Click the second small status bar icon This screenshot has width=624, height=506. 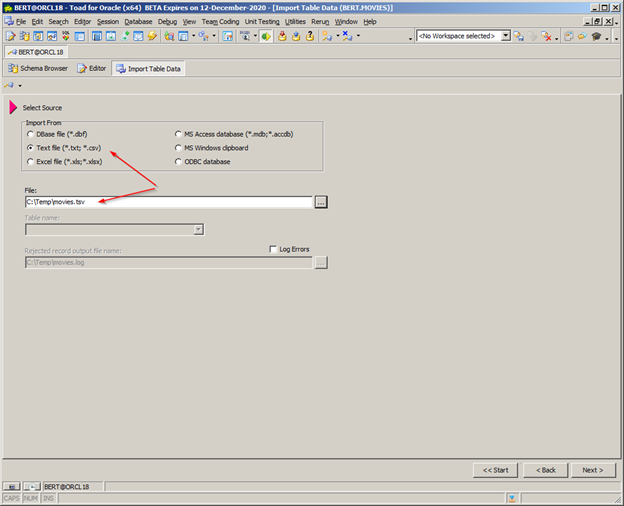[x=31, y=486]
